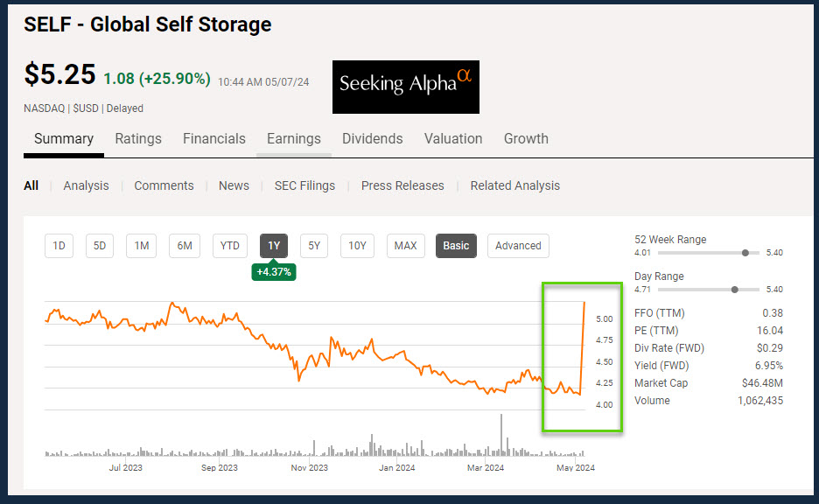Set chart range to 1D
Screen dimensions: 819x504
(59, 246)
